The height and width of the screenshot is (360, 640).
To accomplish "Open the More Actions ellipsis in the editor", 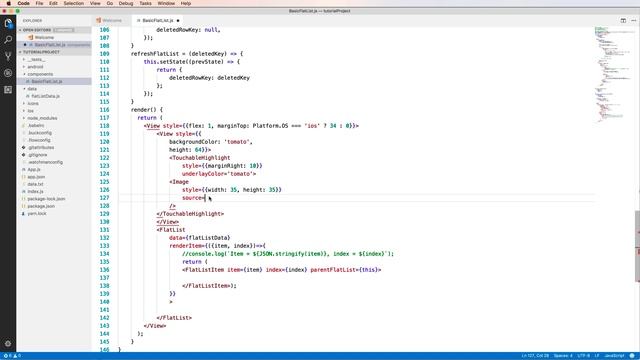I will (633, 20).
